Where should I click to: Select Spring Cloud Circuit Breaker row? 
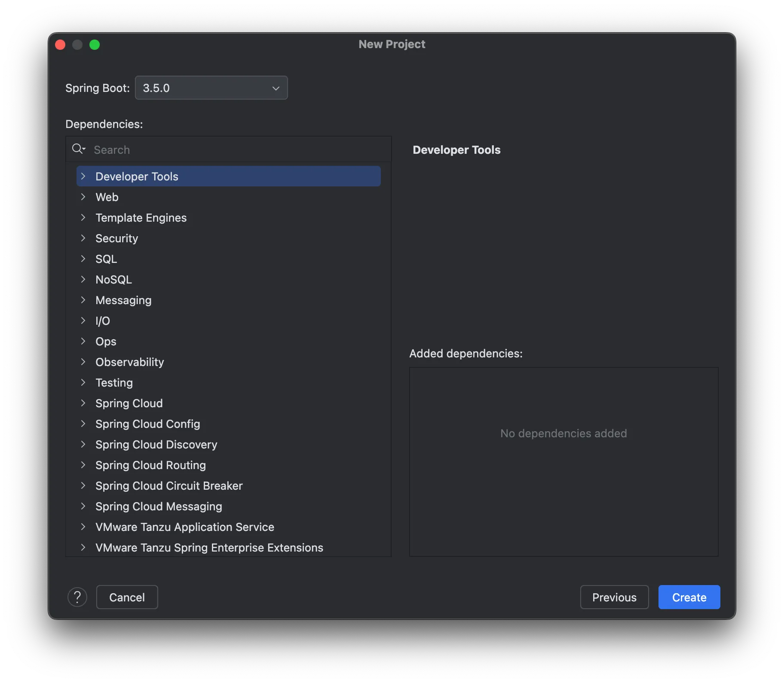coord(229,485)
